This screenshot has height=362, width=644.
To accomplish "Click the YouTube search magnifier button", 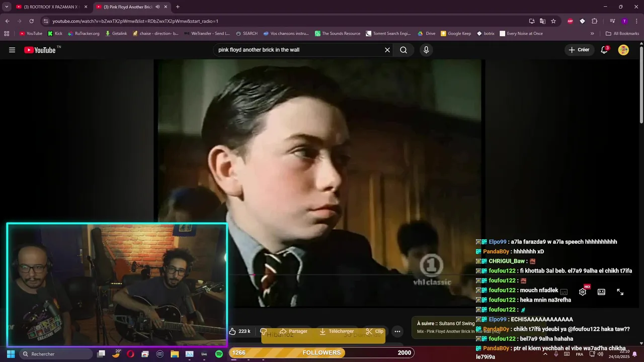I will pos(404,50).
